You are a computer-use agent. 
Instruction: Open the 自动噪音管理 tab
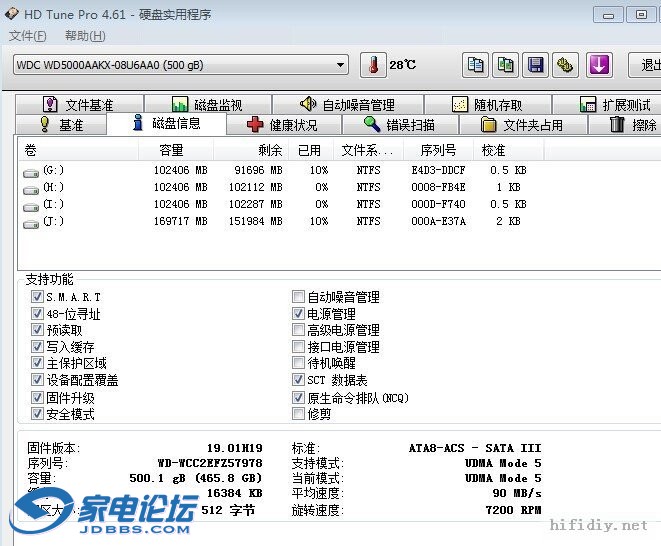point(348,104)
